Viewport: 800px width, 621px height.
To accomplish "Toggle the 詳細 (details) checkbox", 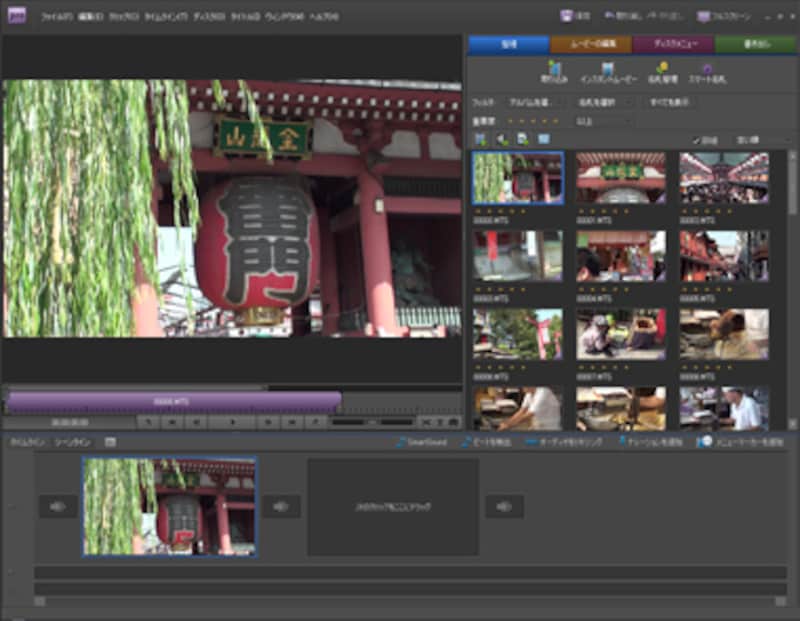I will point(697,140).
